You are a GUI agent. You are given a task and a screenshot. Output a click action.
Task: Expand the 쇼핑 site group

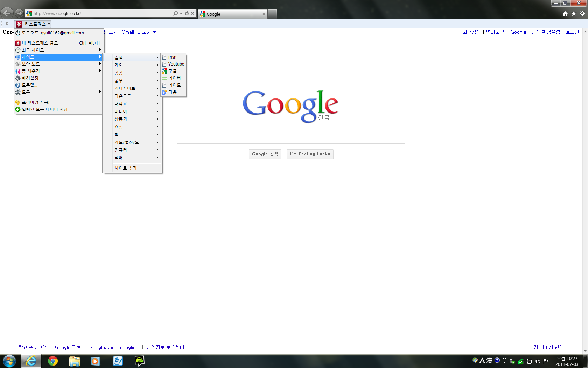point(132,127)
